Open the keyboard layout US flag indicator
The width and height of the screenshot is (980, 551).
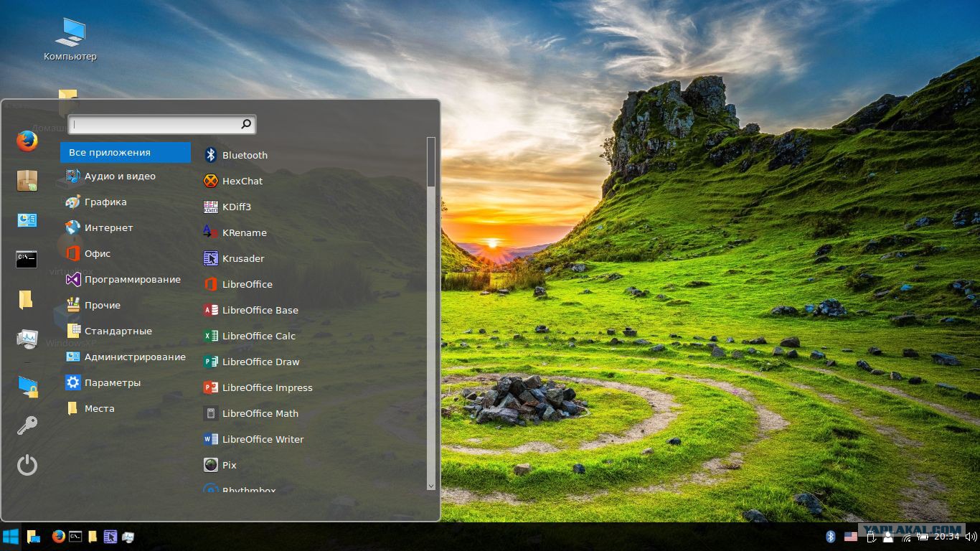(x=851, y=537)
